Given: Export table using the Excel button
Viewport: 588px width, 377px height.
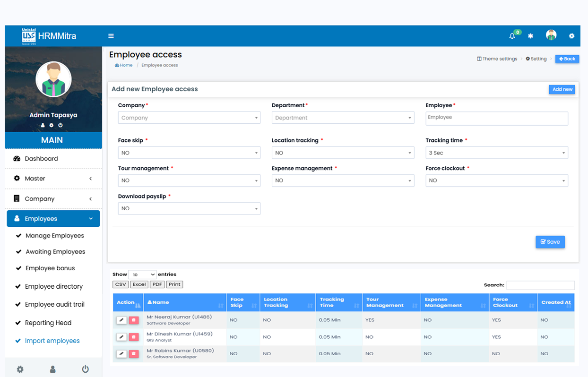Looking at the screenshot, I should pos(139,284).
